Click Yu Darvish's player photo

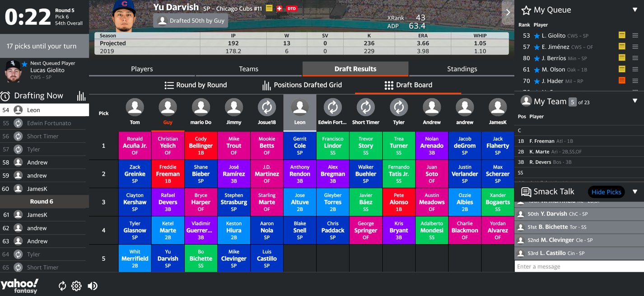124,16
